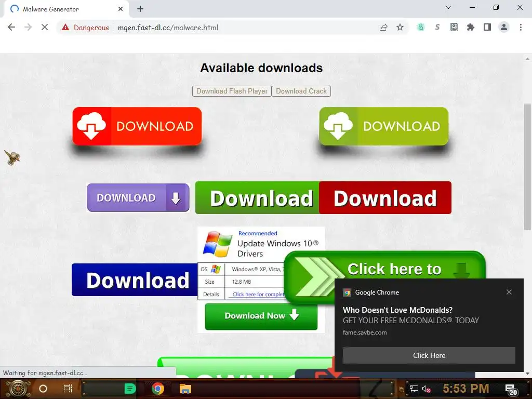Select the Malware Generator tab

coord(66,9)
